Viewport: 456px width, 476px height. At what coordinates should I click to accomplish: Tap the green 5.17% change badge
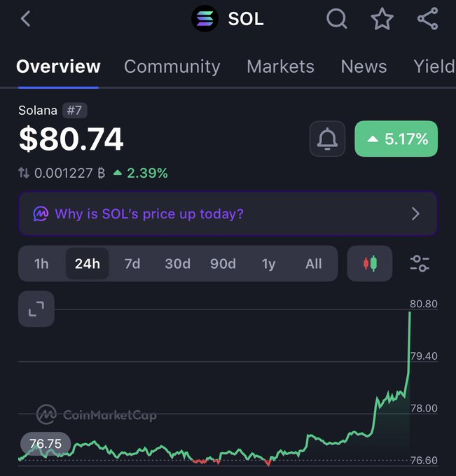point(396,139)
